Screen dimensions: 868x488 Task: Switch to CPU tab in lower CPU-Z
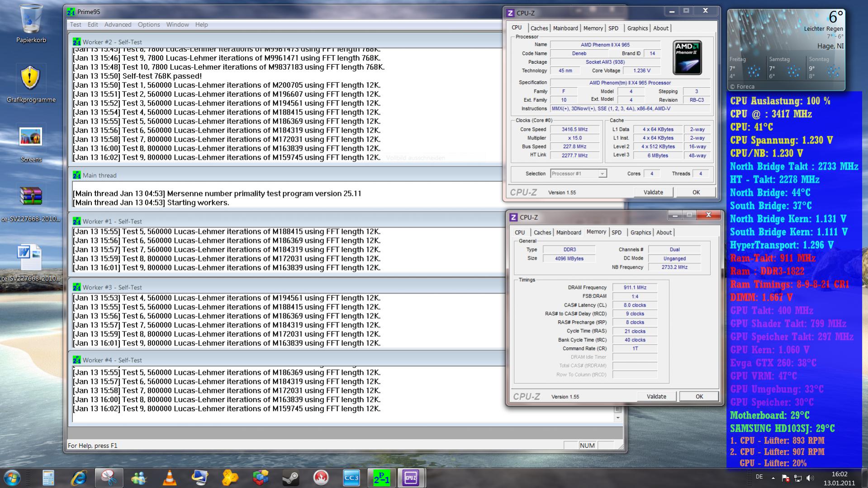point(520,232)
